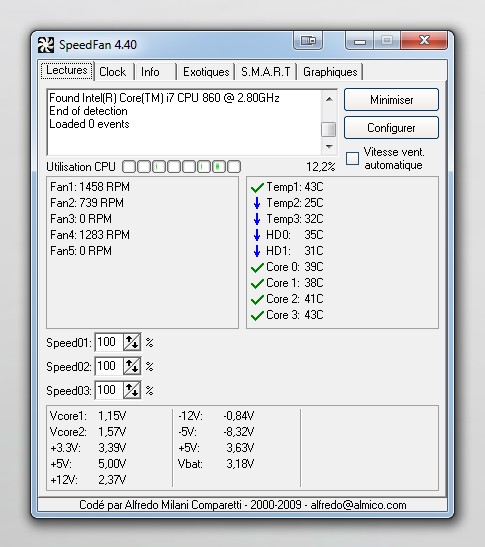Click the alfredo@almico.com status bar text
Viewport: 485px width, 547px height.
click(358, 505)
